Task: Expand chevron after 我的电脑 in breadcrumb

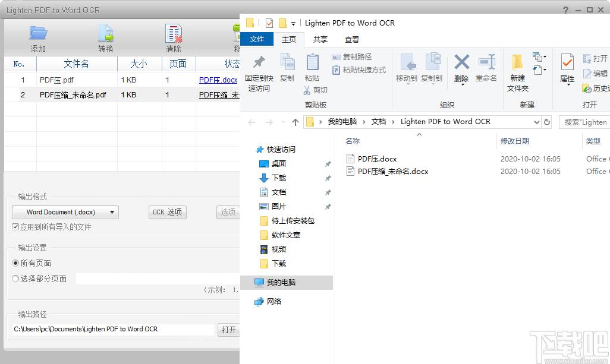Action: pyautogui.click(x=364, y=122)
